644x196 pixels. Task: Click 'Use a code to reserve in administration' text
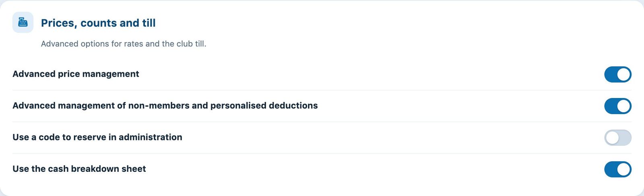[x=97, y=137]
